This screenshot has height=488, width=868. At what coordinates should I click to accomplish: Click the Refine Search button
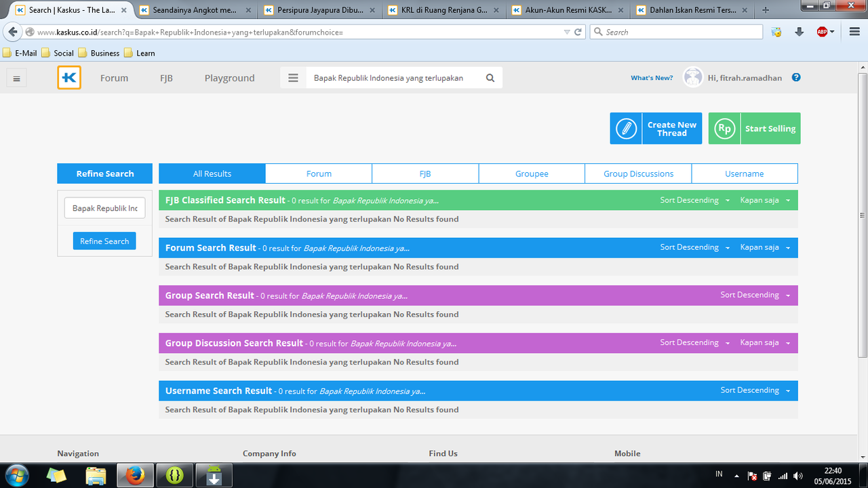click(x=104, y=241)
